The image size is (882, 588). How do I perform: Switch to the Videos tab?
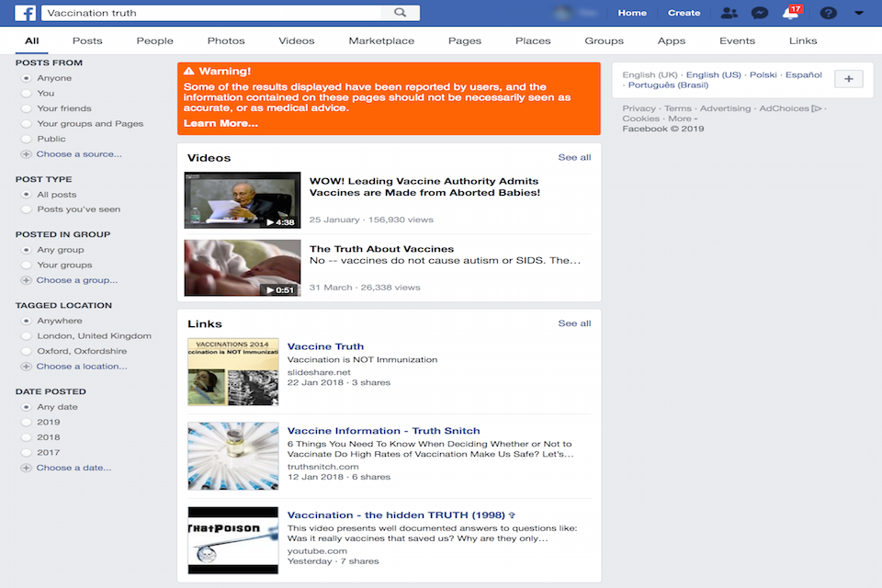click(297, 40)
